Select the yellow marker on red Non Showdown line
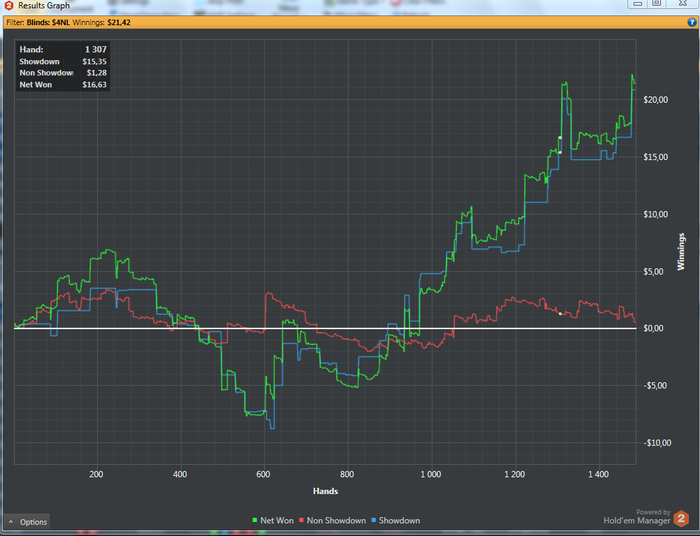 pyautogui.click(x=560, y=314)
